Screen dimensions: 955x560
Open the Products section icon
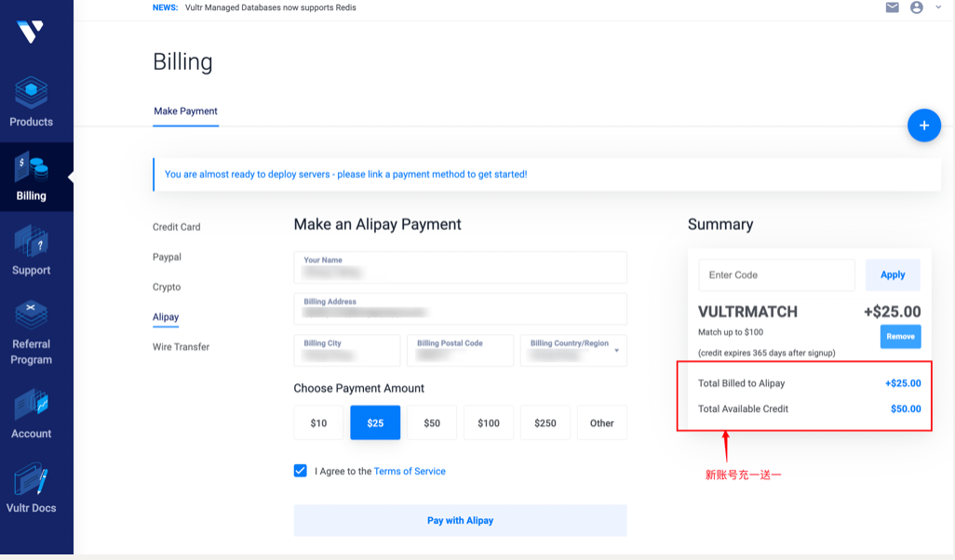[31, 92]
